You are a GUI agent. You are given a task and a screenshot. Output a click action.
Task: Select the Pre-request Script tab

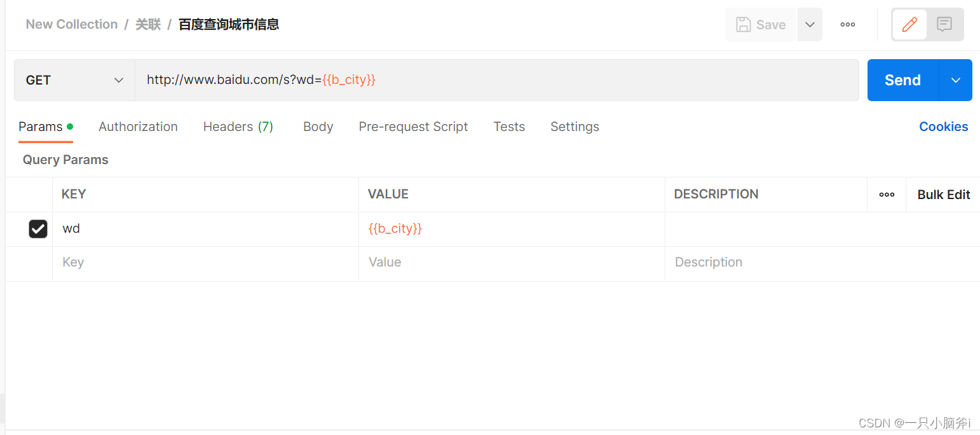pos(413,127)
